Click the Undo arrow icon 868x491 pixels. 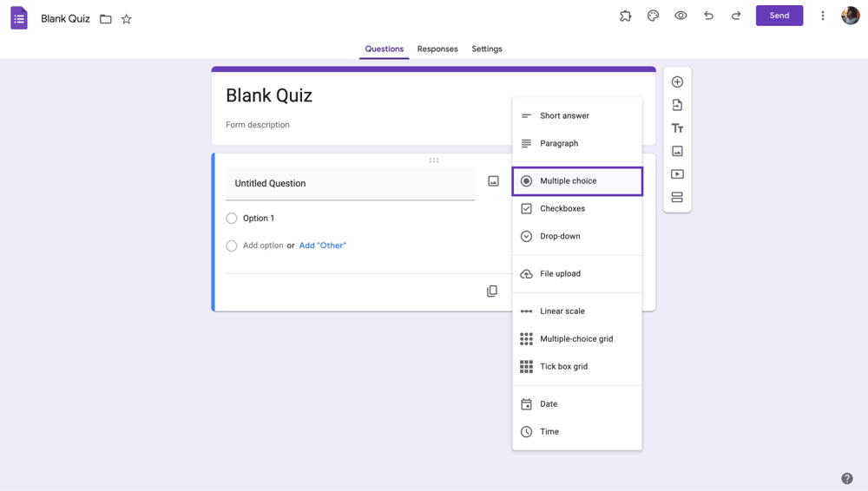708,16
